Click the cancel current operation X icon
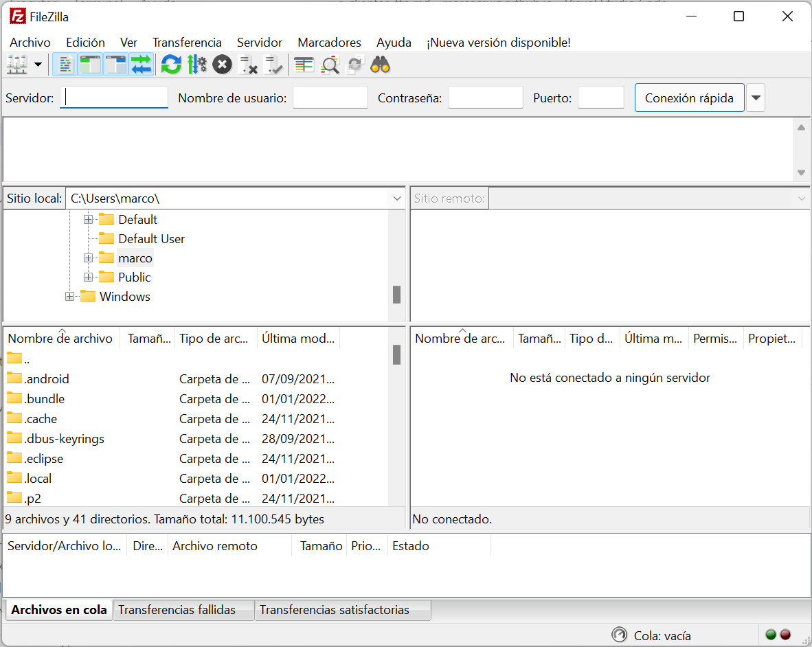 coord(222,65)
